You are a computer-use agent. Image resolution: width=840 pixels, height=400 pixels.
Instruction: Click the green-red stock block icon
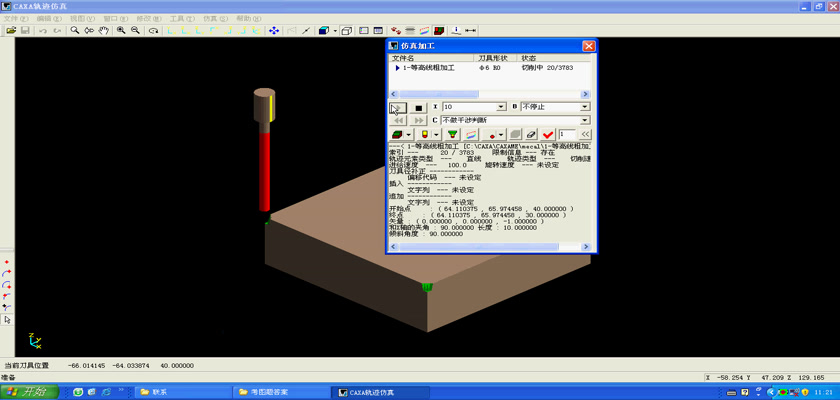[x=397, y=134]
